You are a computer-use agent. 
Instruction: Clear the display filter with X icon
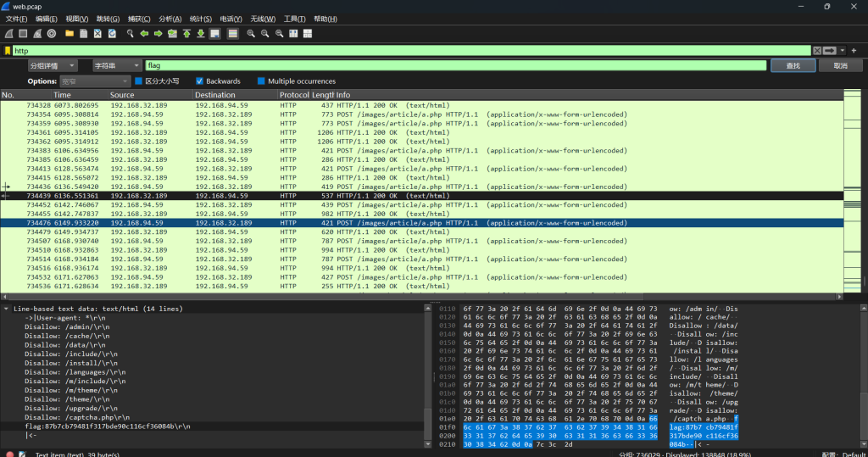817,51
